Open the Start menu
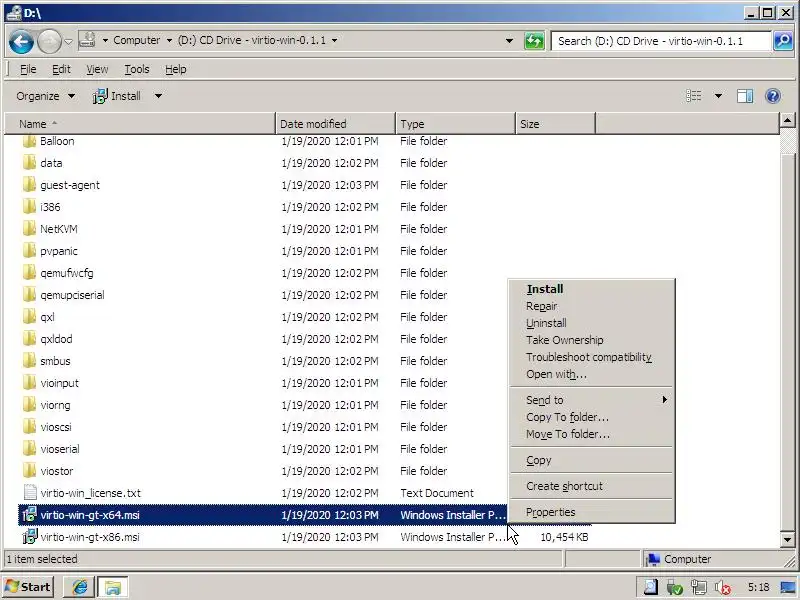This screenshot has width=800, height=600. (29, 587)
